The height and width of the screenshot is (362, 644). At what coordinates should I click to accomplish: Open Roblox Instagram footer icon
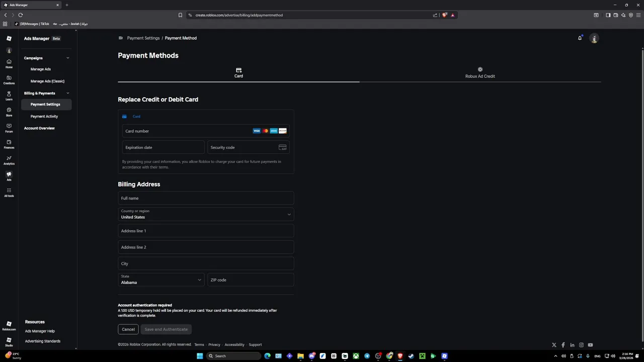click(x=581, y=345)
